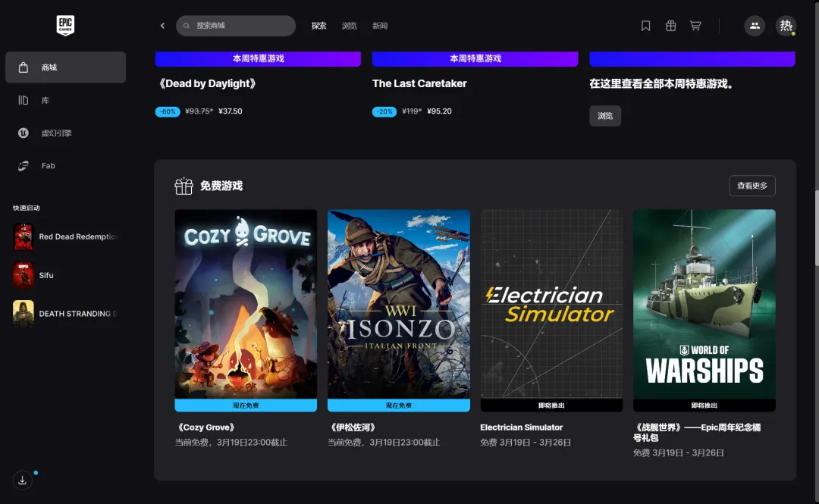The image size is (819, 504).
Task: Click the gift icon beside 免费游戏
Action: (x=184, y=186)
